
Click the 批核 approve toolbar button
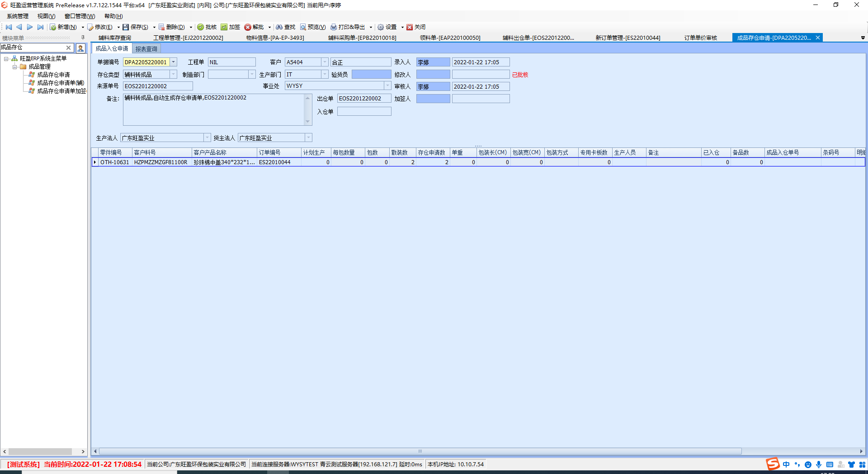pyautogui.click(x=207, y=27)
